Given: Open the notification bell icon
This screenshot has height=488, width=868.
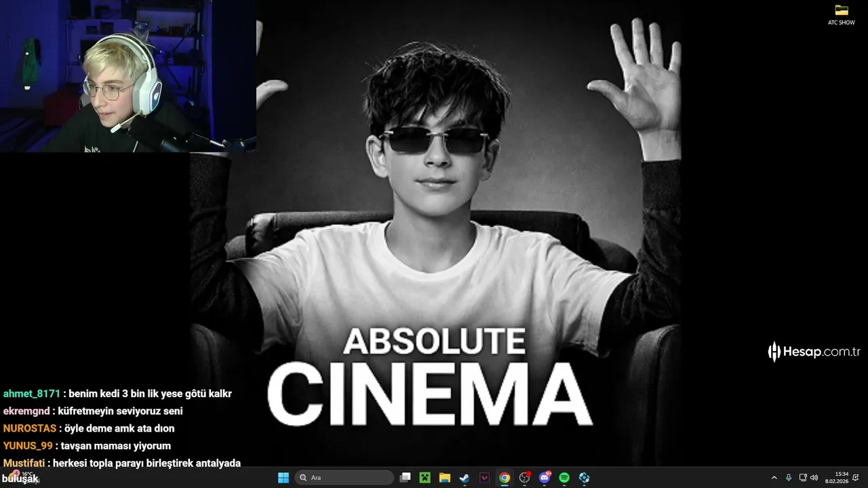Looking at the screenshot, I should [856, 478].
